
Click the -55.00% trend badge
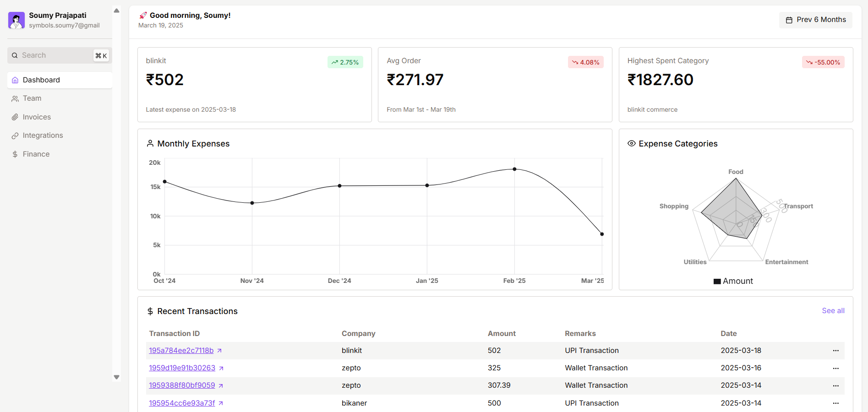(823, 62)
